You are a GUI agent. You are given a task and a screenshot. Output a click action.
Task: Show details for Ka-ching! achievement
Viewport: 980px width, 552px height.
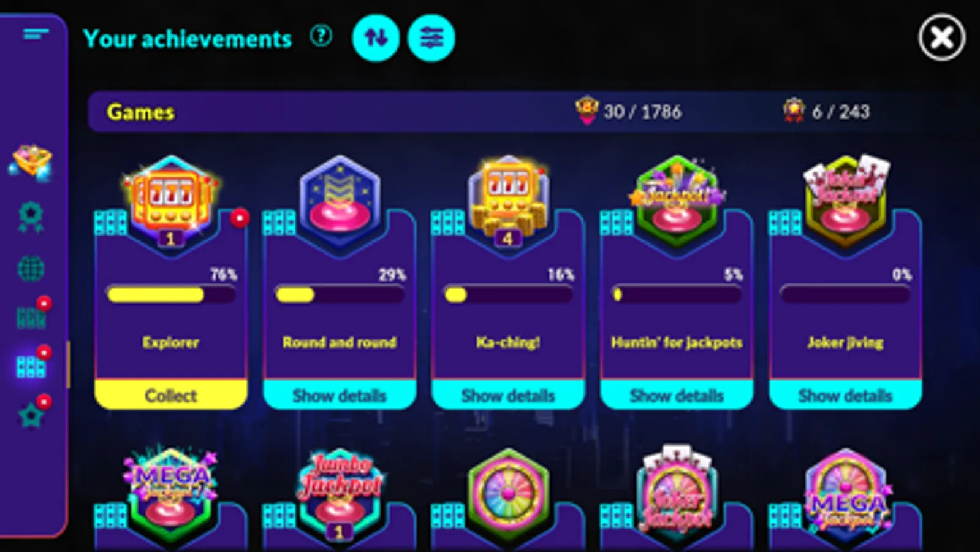coord(508,395)
